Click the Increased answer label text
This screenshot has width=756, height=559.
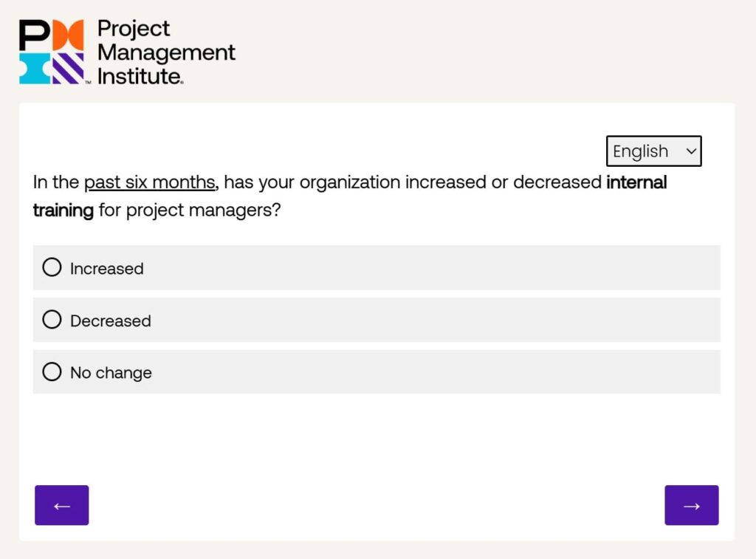(107, 269)
